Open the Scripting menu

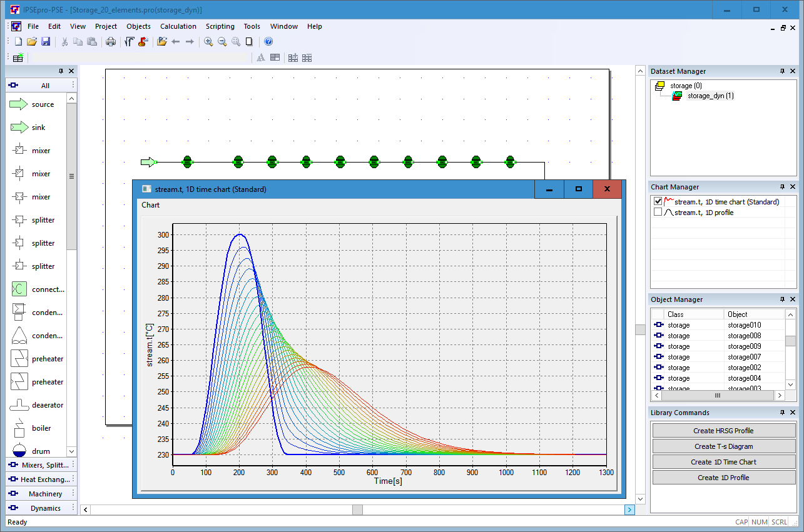tap(220, 26)
